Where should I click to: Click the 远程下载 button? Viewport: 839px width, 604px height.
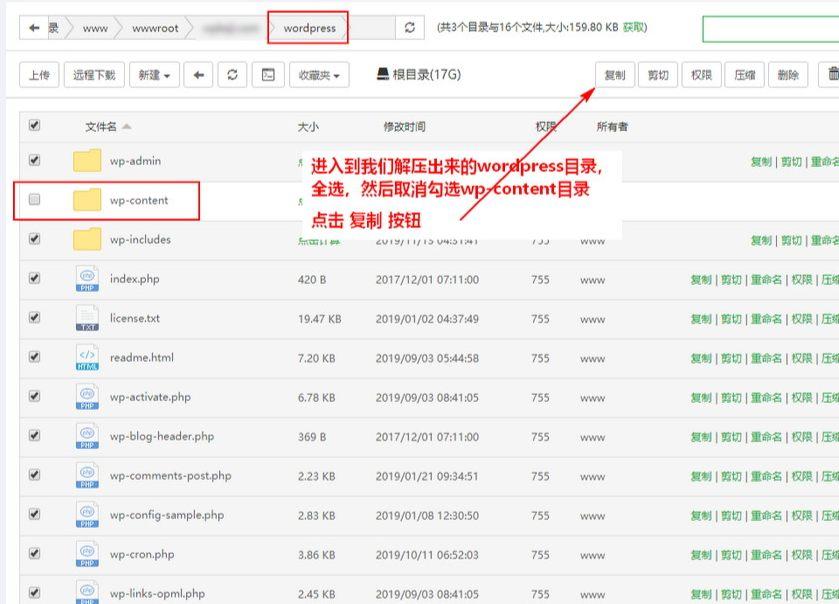pos(94,75)
